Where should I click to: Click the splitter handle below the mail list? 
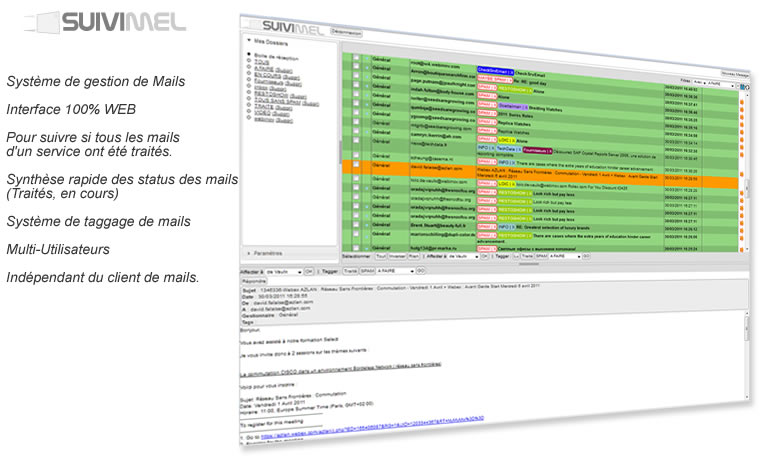(x=529, y=264)
